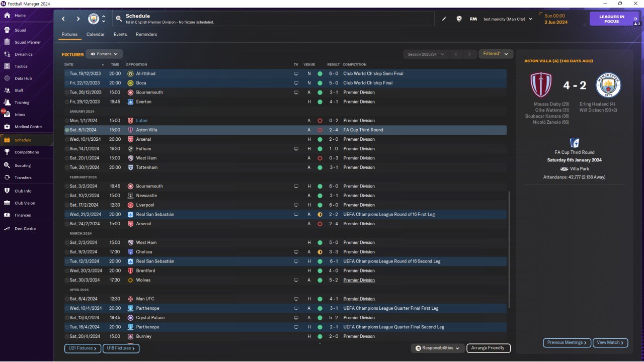Screen dimensions: 644x362
Task: Open Previous Meetings with Aston Villa
Action: pyautogui.click(x=567, y=342)
